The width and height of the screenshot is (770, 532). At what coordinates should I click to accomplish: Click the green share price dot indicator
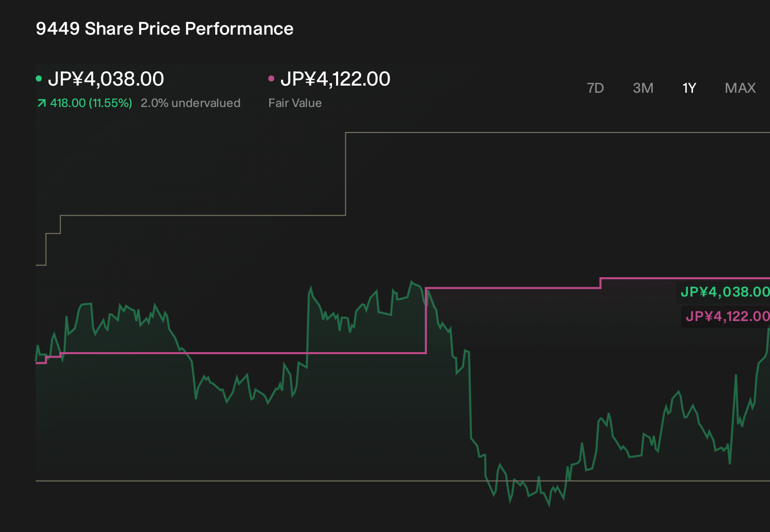click(x=39, y=78)
